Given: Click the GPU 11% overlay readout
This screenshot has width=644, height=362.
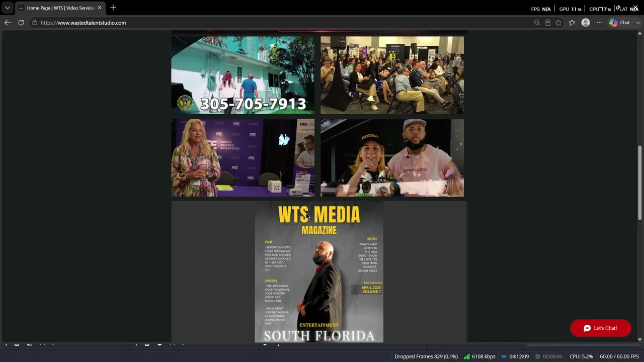Looking at the screenshot, I should pyautogui.click(x=570, y=9).
